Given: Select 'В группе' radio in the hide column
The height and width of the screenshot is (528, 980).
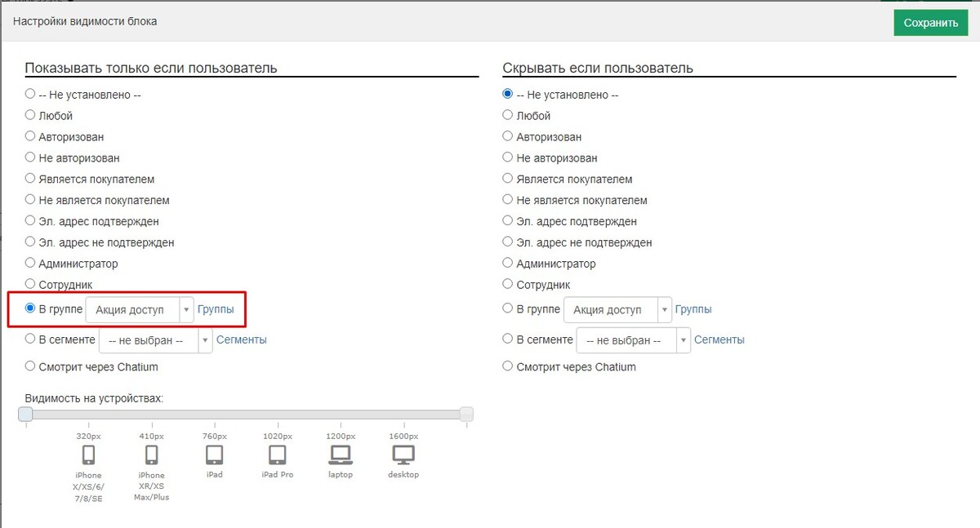Looking at the screenshot, I should 508,308.
